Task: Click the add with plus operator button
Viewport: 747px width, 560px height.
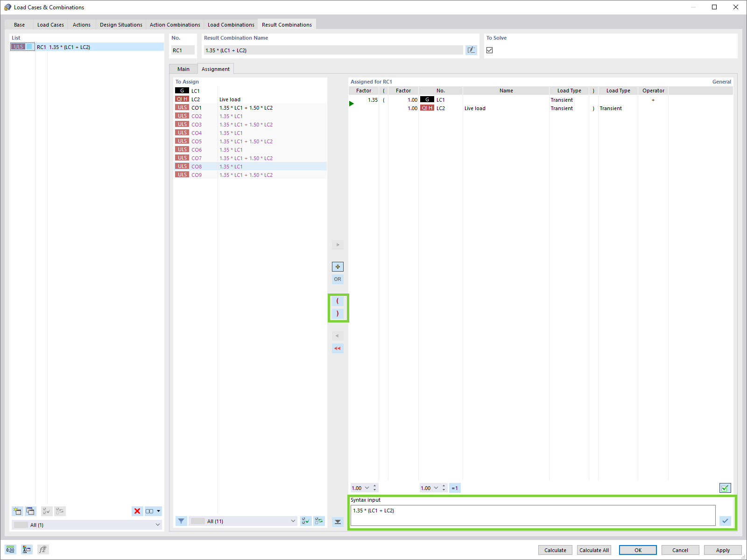Action: pyautogui.click(x=338, y=266)
